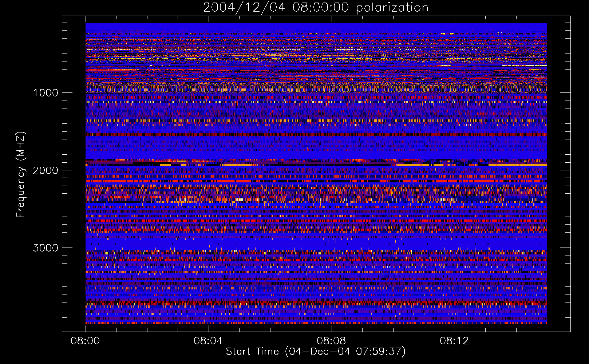This screenshot has height=364, width=589.
Task: Click the 'Start Time (04-Dec-04 07:59:37)' label
Action: click(x=316, y=352)
